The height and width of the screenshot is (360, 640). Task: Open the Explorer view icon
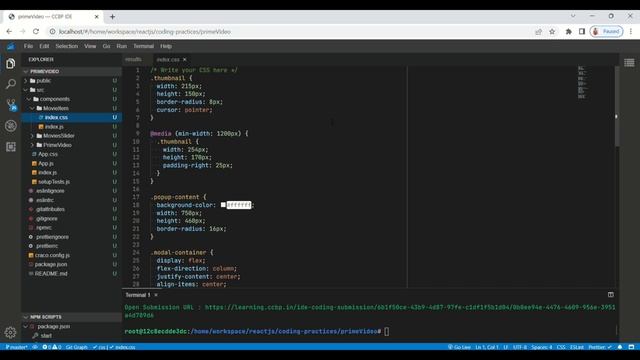11,63
